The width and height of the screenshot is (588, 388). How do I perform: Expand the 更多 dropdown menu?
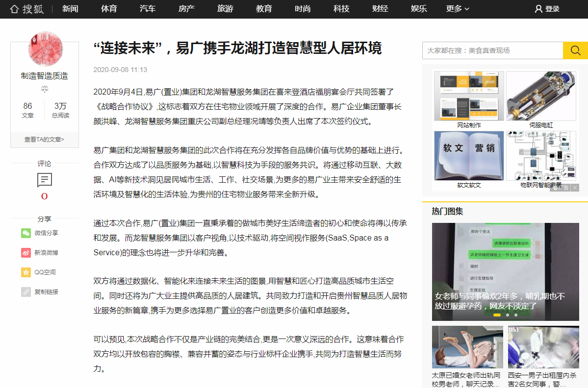[458, 9]
